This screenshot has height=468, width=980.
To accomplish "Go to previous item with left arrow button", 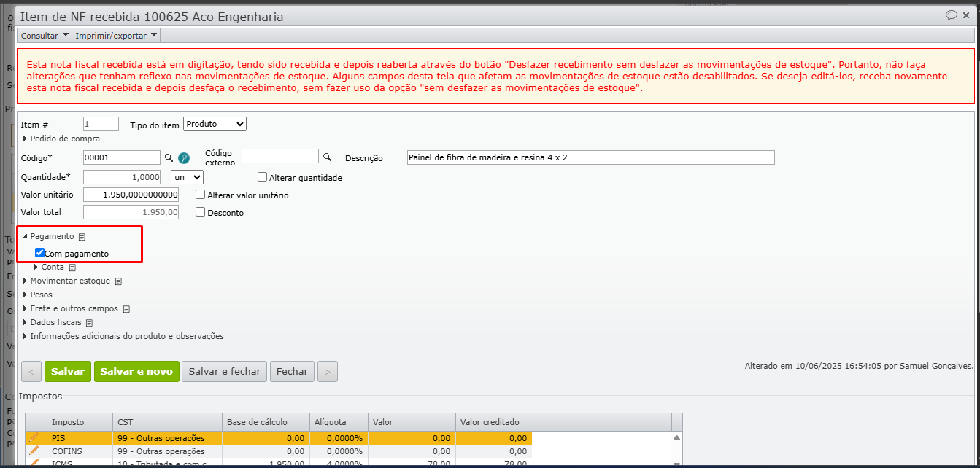I will pos(31,372).
